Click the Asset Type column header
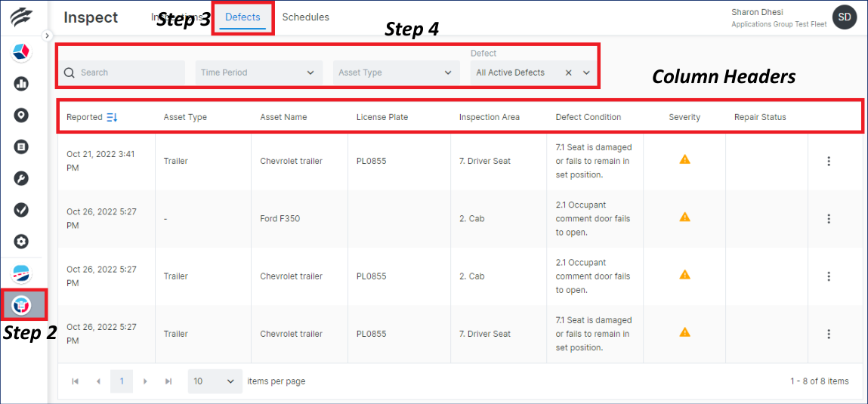The width and height of the screenshot is (868, 404). pyautogui.click(x=185, y=117)
